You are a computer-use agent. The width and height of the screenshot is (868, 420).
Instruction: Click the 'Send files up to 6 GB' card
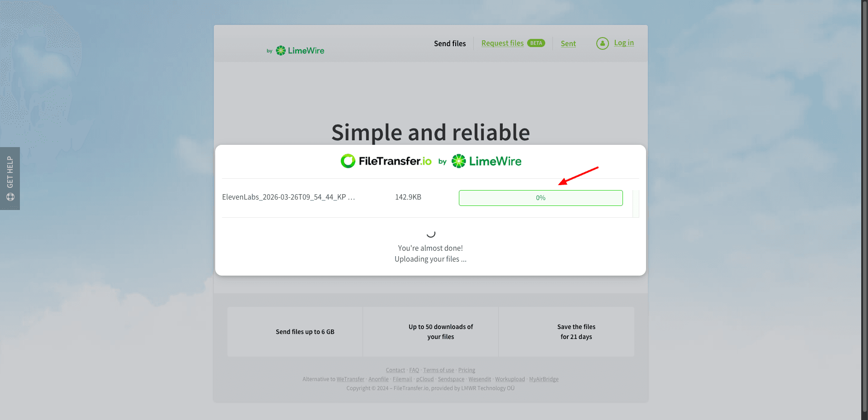pyautogui.click(x=295, y=332)
